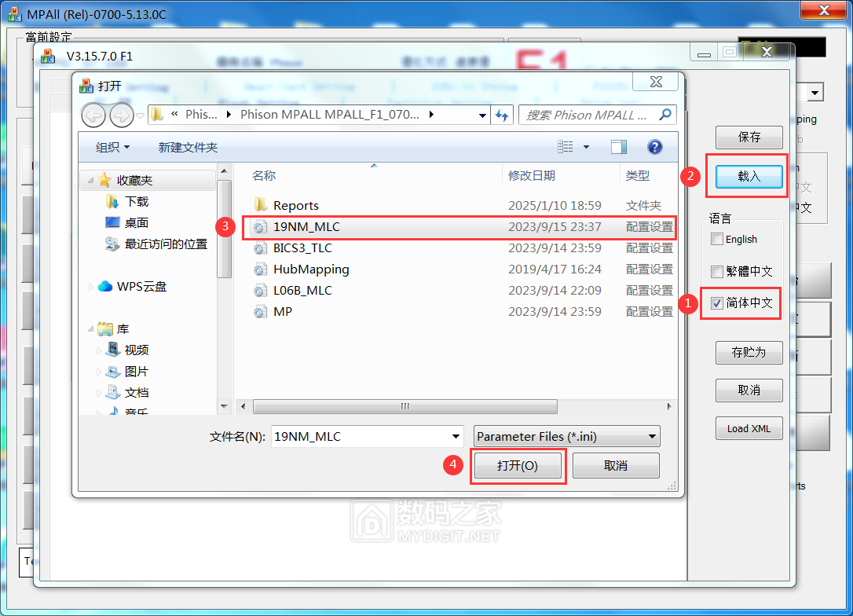Screen dimensions: 853x616
Task: Open the Parameter Files type dropdown
Action: [x=567, y=436]
